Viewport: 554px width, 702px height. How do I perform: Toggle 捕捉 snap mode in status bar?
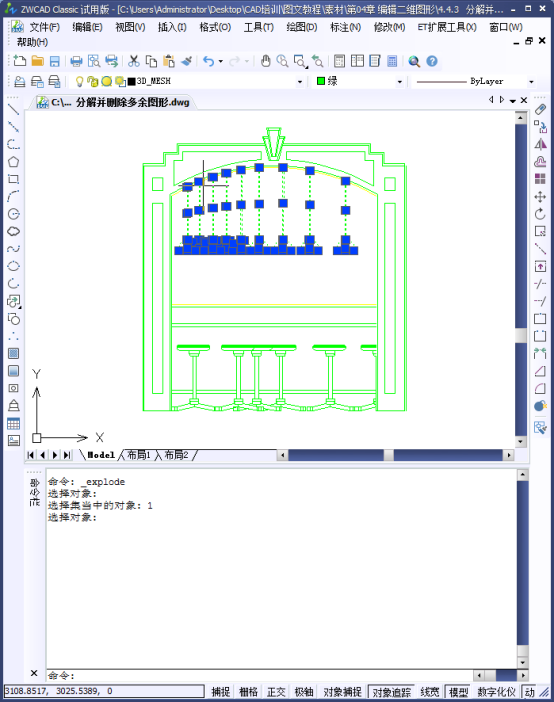[x=220, y=692]
